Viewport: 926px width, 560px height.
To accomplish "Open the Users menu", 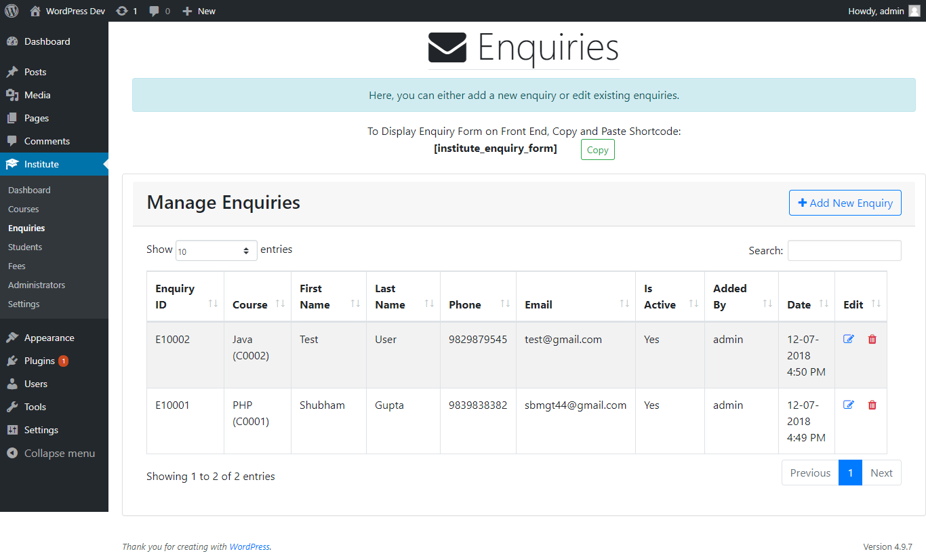I will tap(54, 384).
